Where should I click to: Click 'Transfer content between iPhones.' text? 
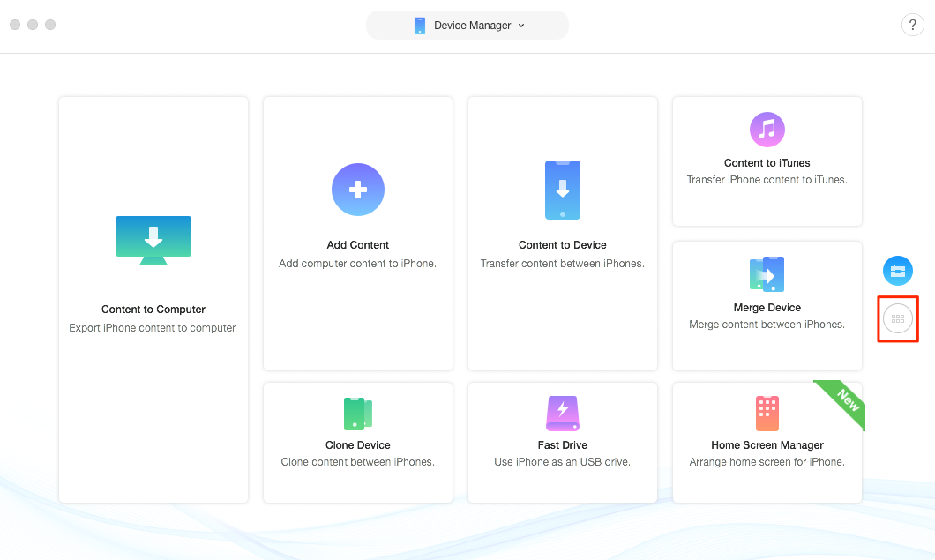pos(562,264)
